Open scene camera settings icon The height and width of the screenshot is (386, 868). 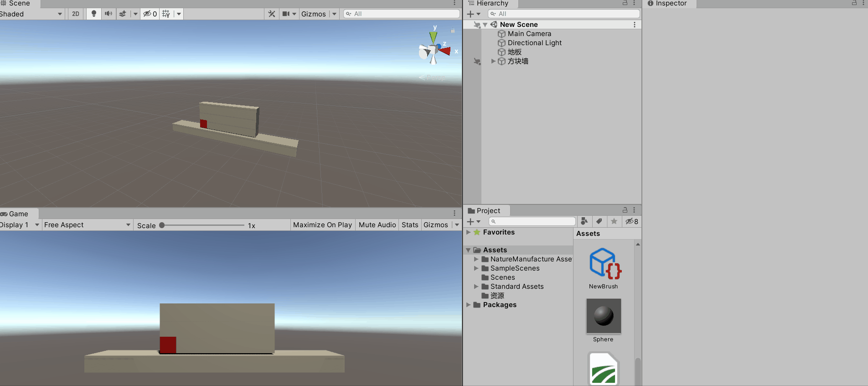pos(286,14)
